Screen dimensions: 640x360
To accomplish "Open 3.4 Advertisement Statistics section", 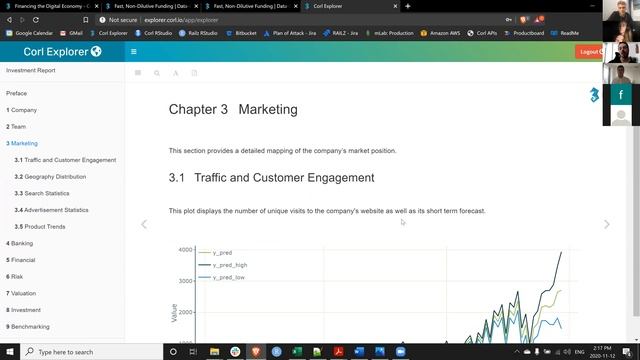I will tap(51, 210).
